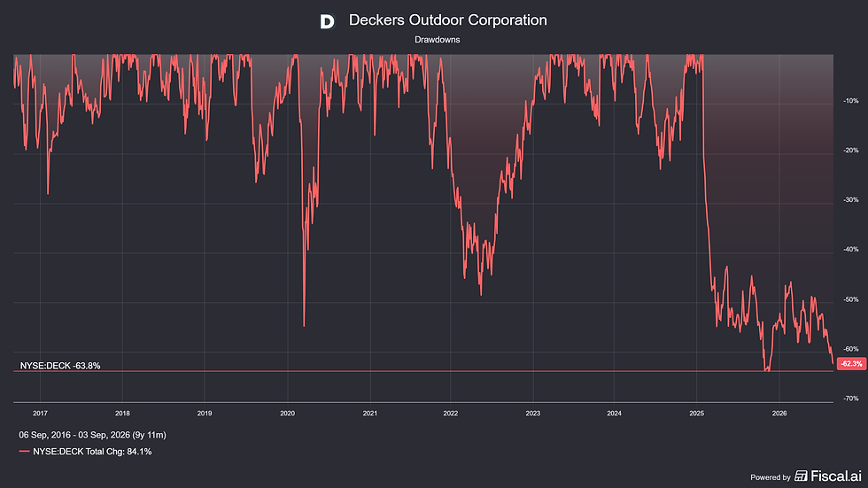Screen dimensions: 868x488
Task: Click the 'NYSE:DECK -63.8%' line label
Action: [60, 366]
